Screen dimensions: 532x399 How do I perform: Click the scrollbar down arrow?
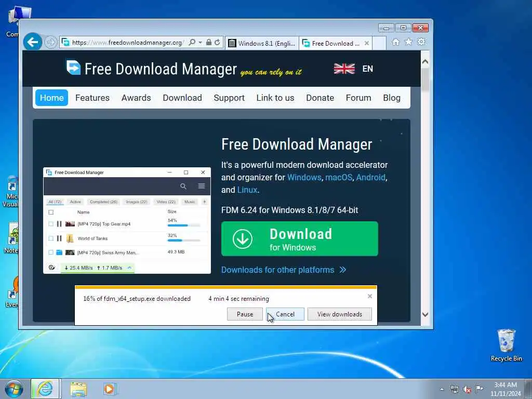tap(425, 314)
